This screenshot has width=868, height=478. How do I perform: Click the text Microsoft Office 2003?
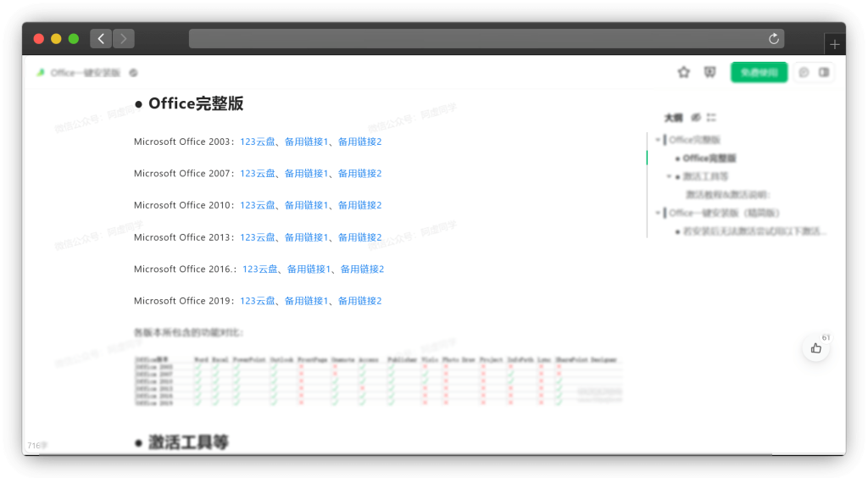click(x=181, y=142)
